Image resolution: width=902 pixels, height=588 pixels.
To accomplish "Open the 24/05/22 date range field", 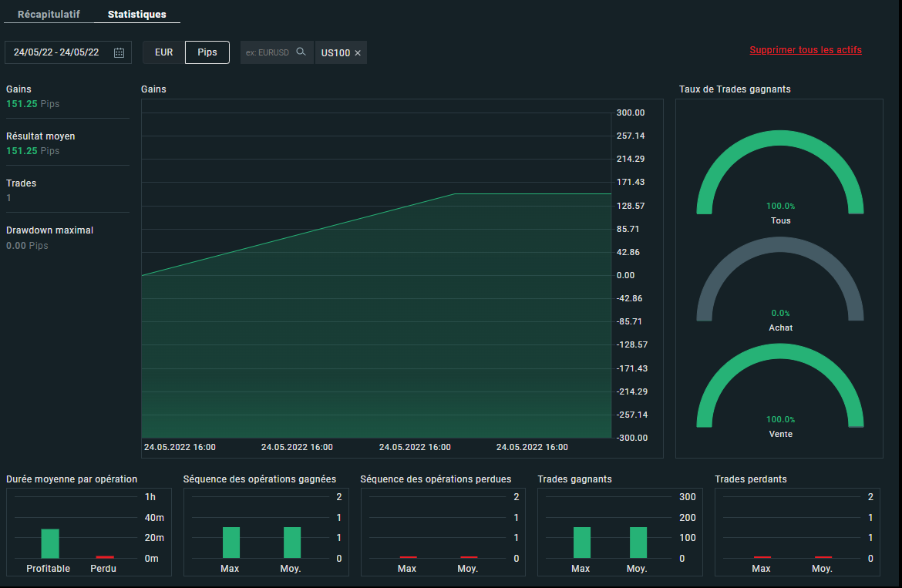I will (56, 52).
